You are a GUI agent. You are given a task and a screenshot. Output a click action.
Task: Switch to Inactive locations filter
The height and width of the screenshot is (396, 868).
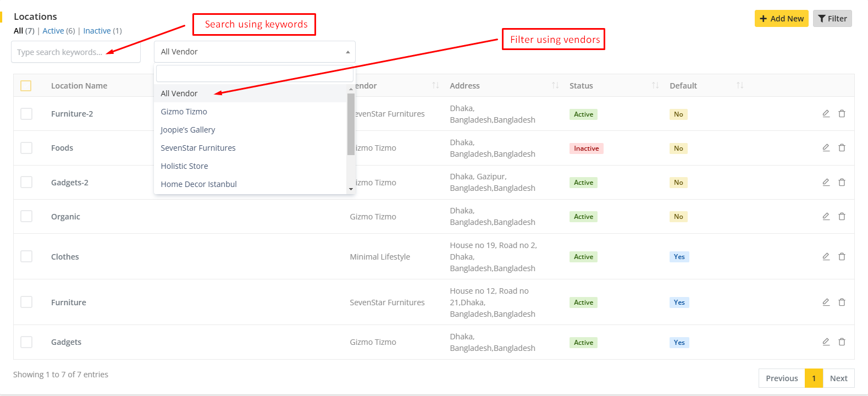[97, 31]
